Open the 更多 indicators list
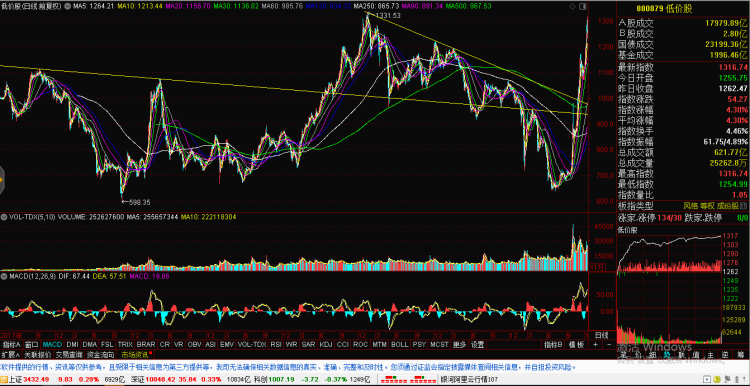The height and width of the screenshot is (386, 750). tap(460, 344)
